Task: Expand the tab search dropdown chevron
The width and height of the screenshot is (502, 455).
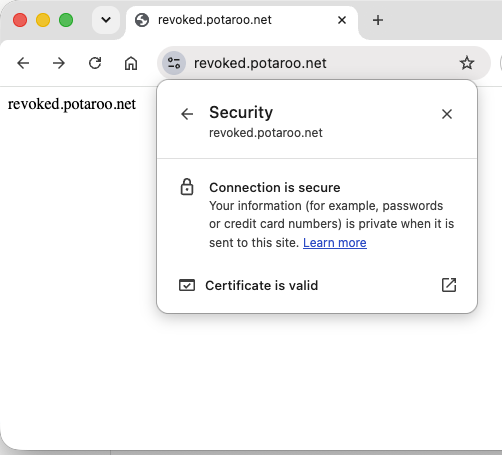Action: [106, 20]
